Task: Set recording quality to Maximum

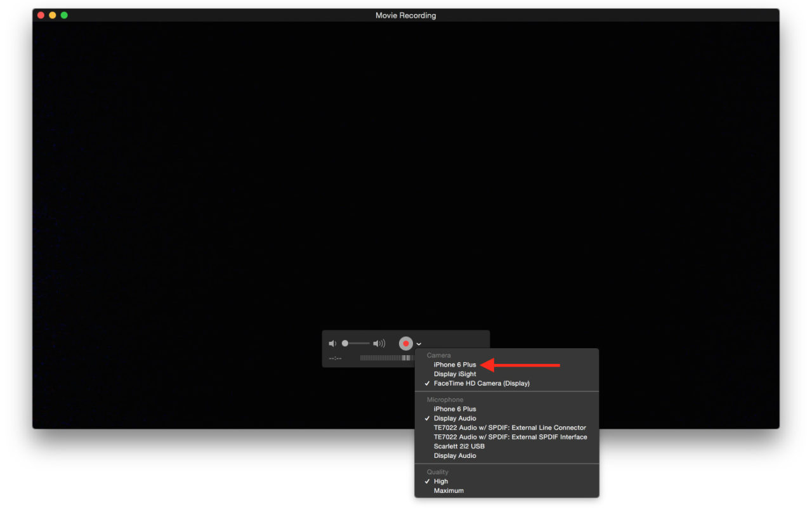Action: tap(449, 490)
